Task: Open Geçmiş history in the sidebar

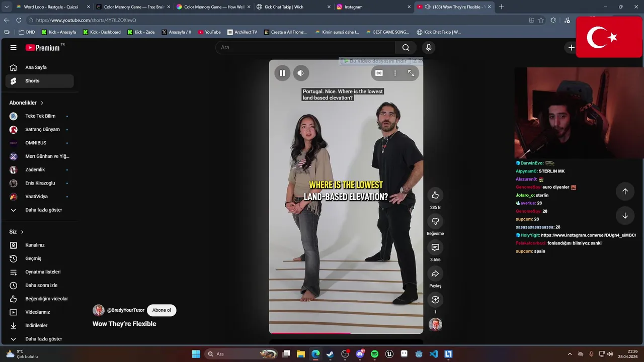Action: 39,258
